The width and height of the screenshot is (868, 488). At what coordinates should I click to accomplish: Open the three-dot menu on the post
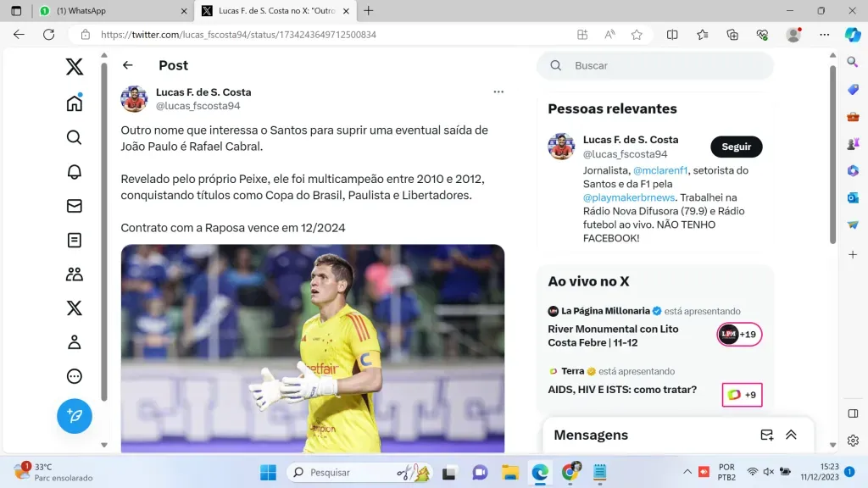(x=498, y=91)
